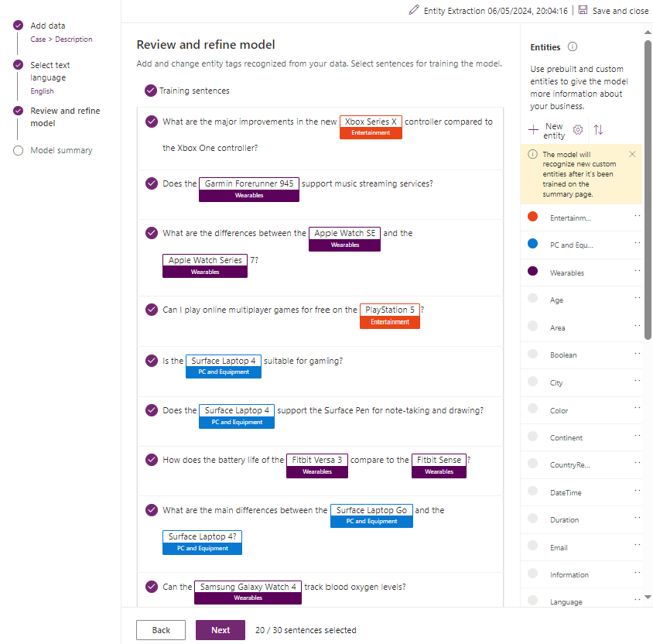
Task: Select the Boolean entity in list
Action: pos(563,355)
